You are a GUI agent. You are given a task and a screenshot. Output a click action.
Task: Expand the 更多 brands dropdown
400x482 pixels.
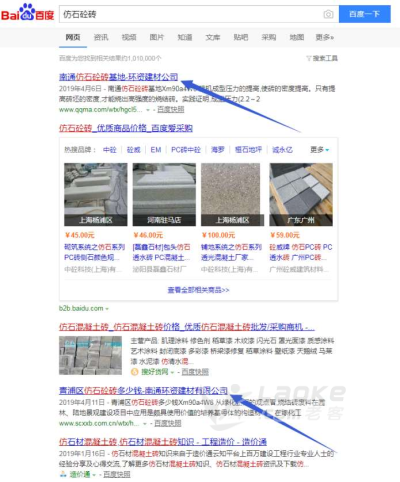pyautogui.click(x=319, y=150)
